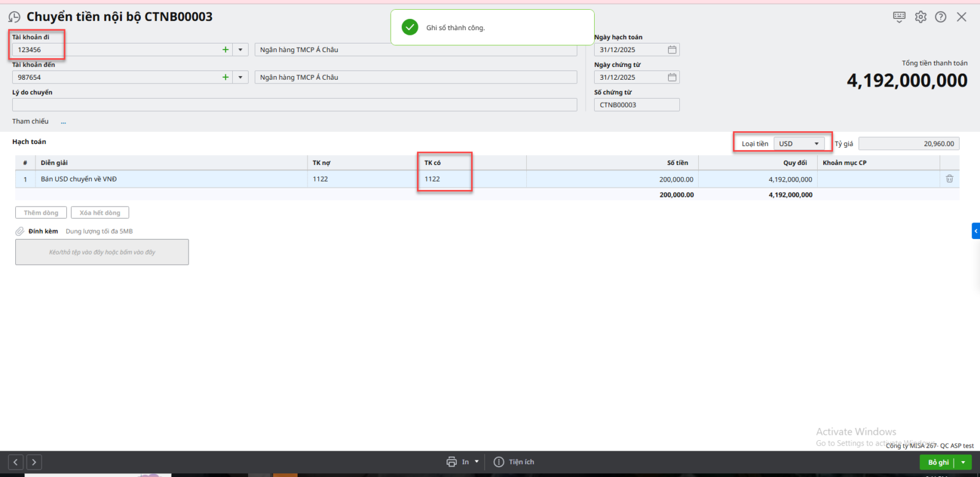Viewport: 980px width, 477px height.
Task: Expand the Tài khoản đi dropdown
Action: click(240, 50)
